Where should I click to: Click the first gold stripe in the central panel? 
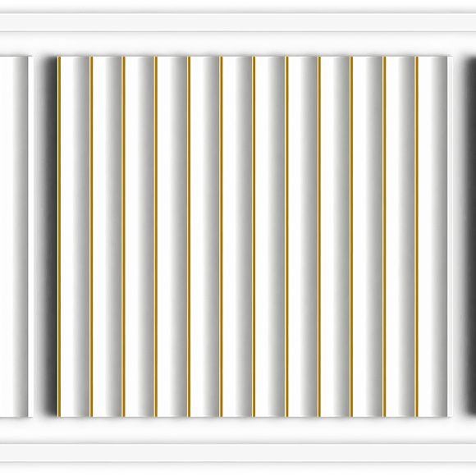(59, 236)
